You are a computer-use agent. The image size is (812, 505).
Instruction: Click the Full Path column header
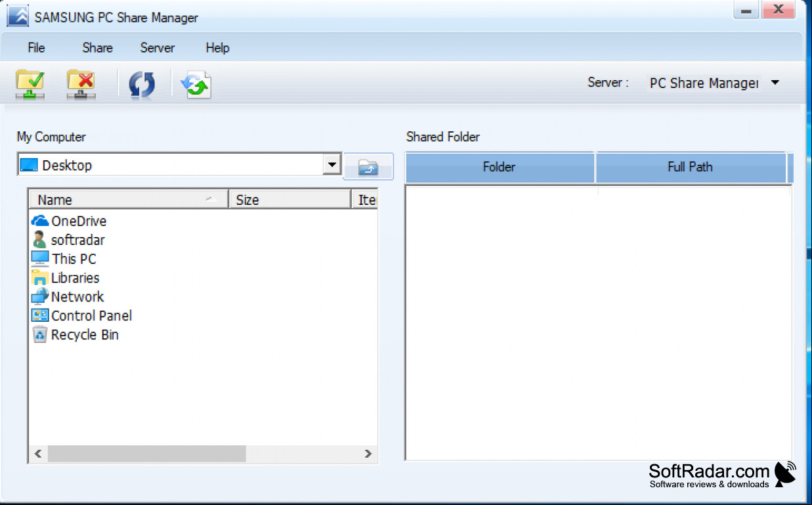coord(691,167)
